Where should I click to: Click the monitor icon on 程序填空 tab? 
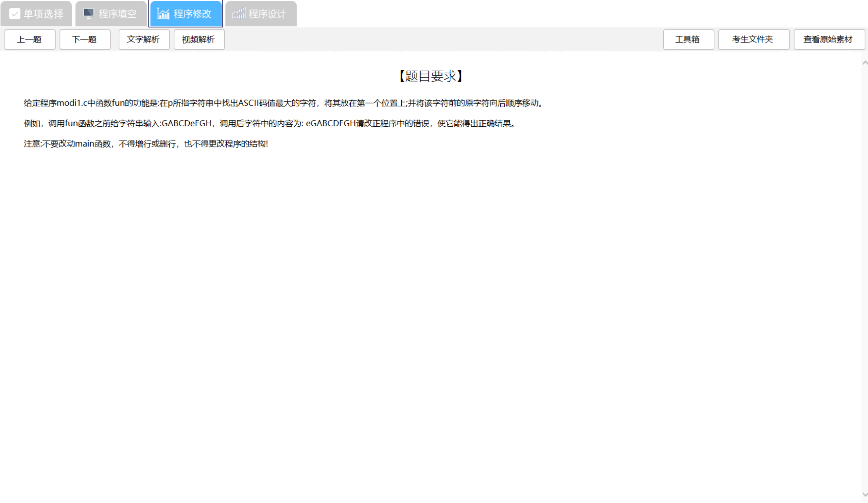[x=88, y=14]
